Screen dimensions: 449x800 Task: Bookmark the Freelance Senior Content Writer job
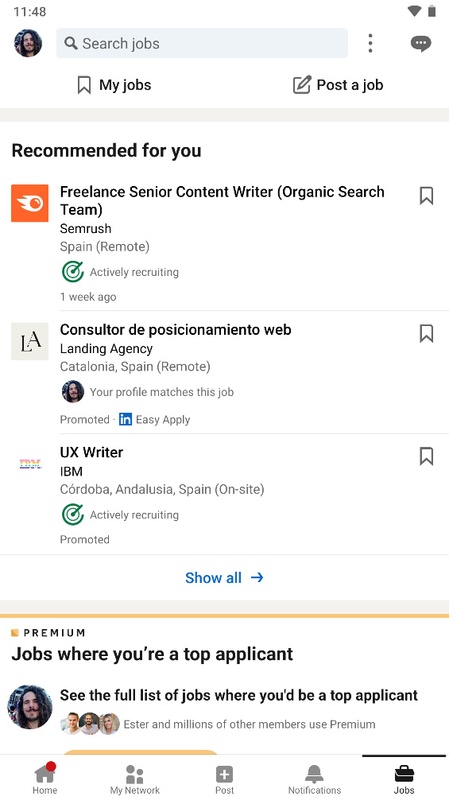(427, 195)
